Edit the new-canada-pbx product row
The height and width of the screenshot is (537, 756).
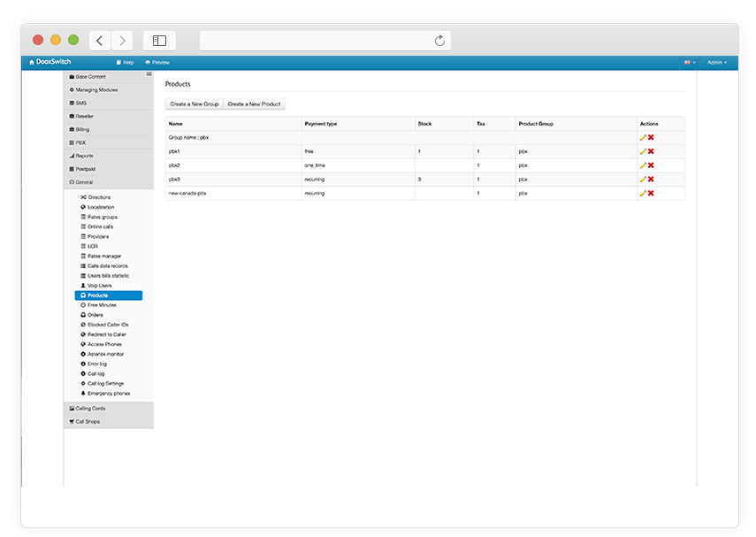pyautogui.click(x=643, y=193)
